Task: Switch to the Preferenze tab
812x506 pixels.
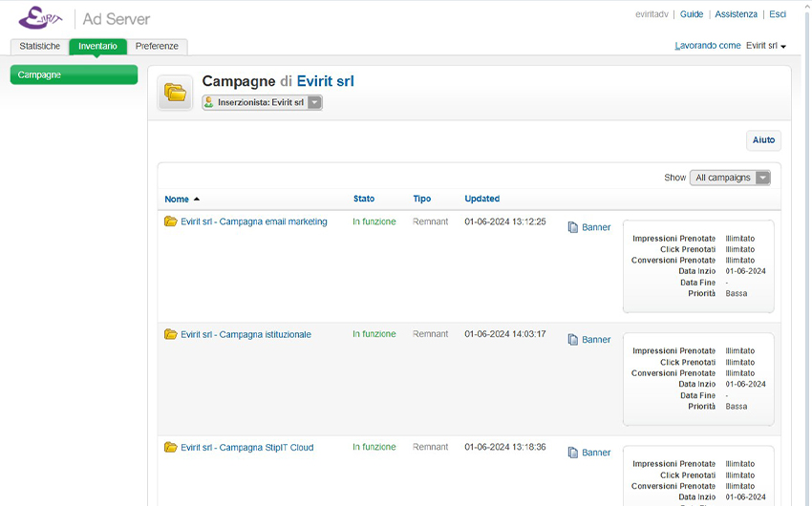Action: pyautogui.click(x=157, y=46)
